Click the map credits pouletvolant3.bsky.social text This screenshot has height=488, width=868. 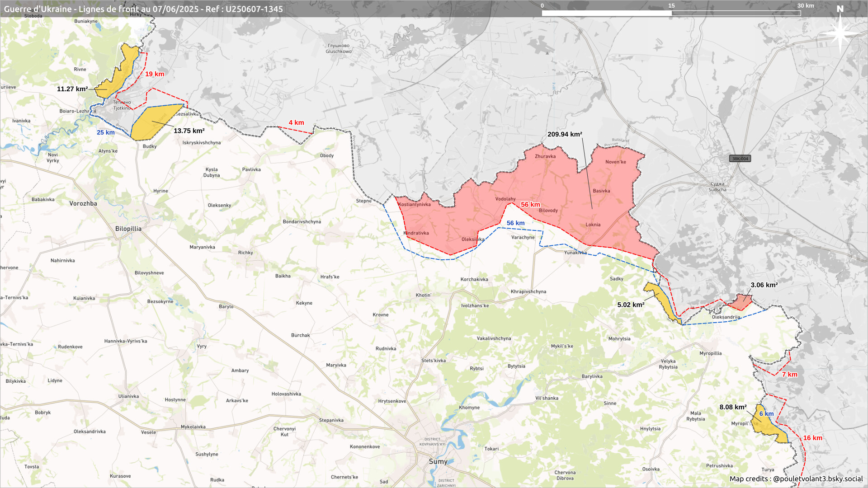point(796,479)
